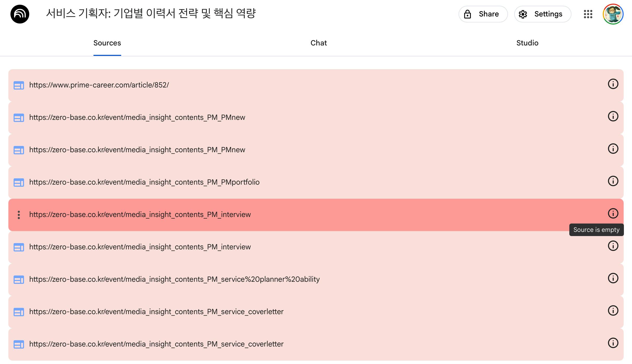Screen dimensions: 632x364
Task: Click the source icon of prime-career article row
Action: pos(19,85)
